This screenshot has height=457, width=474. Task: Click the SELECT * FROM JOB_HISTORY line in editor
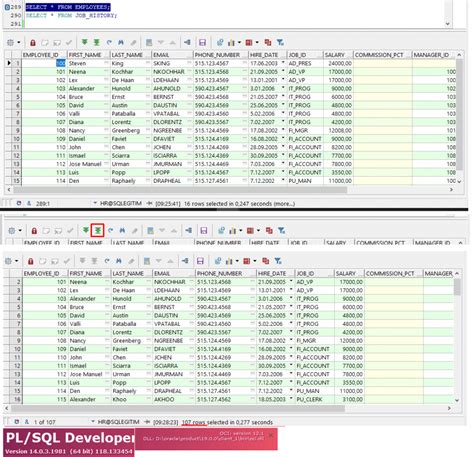click(71, 15)
